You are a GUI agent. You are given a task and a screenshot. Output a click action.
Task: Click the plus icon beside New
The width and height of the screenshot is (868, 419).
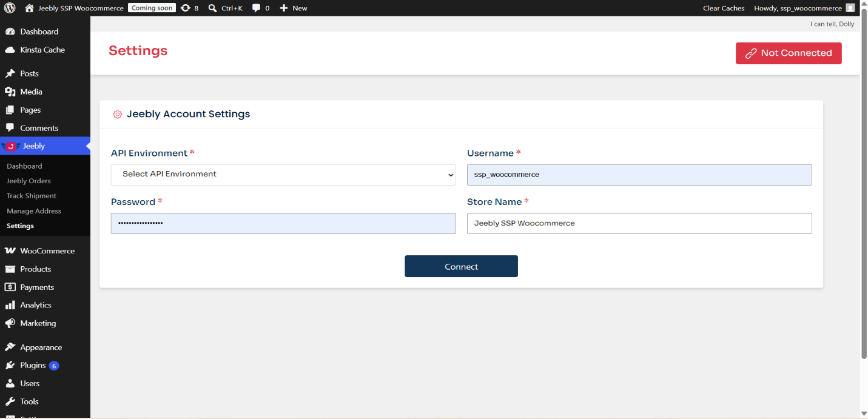[x=283, y=8]
